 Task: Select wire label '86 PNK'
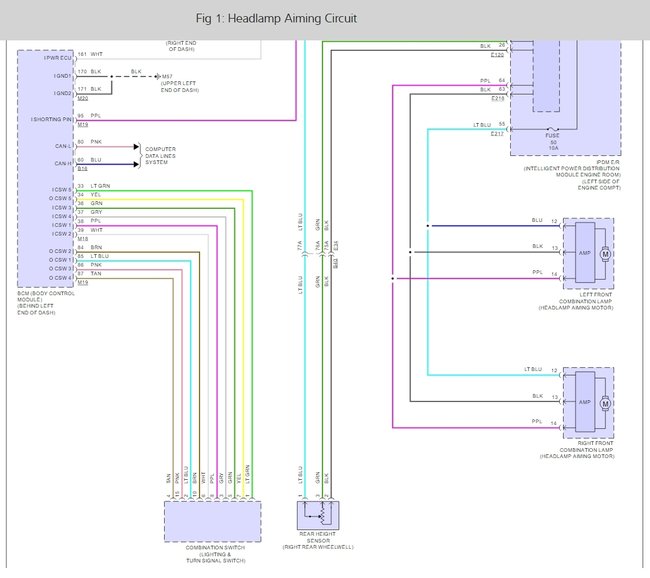click(x=90, y=265)
